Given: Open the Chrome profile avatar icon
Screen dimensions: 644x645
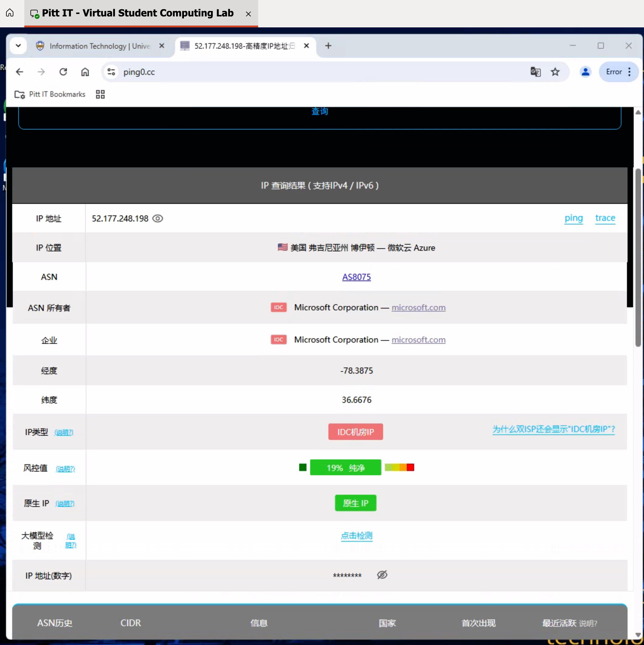Looking at the screenshot, I should coord(585,72).
